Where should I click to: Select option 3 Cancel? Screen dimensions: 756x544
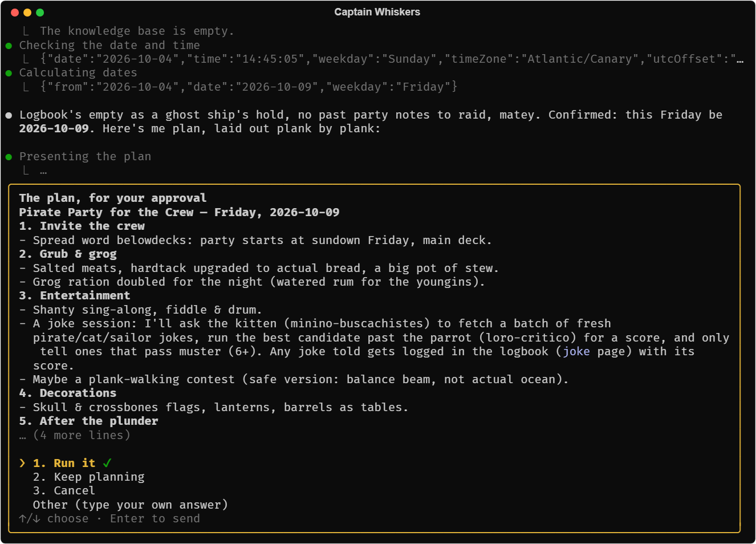tap(64, 491)
